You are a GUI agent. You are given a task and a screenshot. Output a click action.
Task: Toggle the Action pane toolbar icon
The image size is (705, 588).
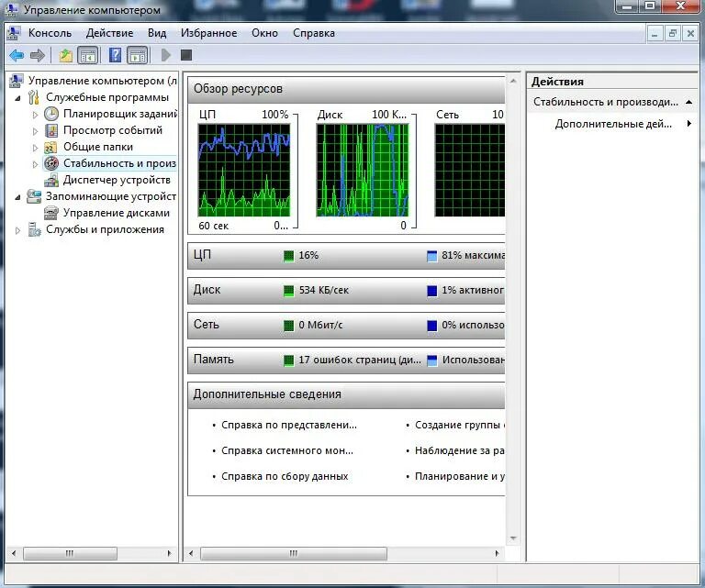pos(137,56)
